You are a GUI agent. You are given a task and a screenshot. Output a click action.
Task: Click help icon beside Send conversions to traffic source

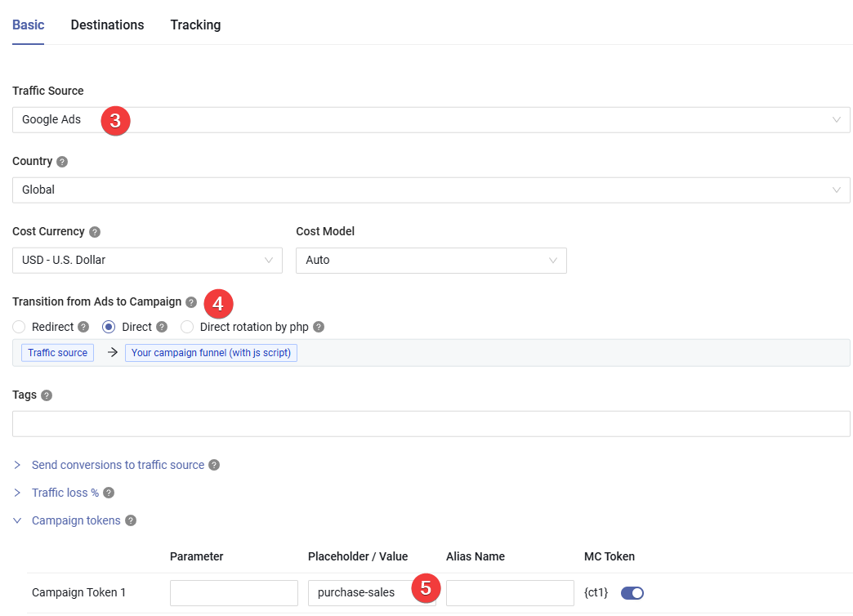[x=214, y=465]
